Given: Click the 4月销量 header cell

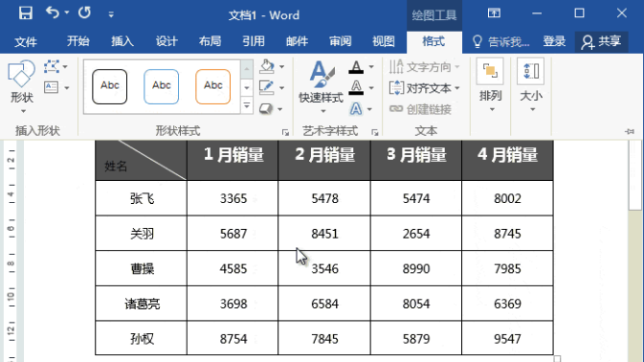Looking at the screenshot, I should pyautogui.click(x=508, y=160).
